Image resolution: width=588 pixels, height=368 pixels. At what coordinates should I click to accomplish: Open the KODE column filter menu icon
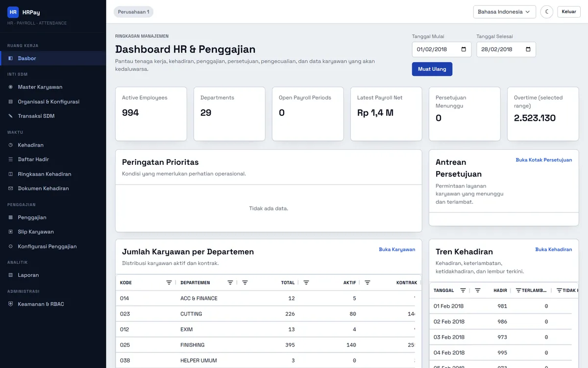[169, 283]
